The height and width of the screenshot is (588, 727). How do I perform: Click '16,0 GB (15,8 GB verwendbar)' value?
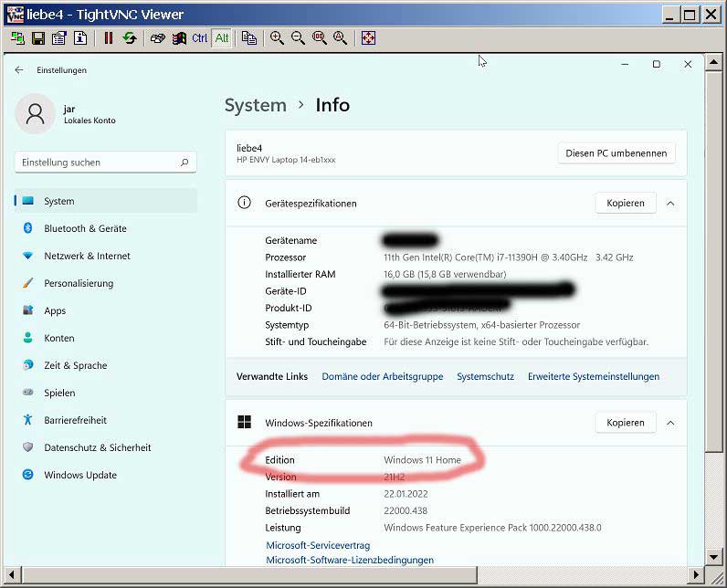coord(445,274)
